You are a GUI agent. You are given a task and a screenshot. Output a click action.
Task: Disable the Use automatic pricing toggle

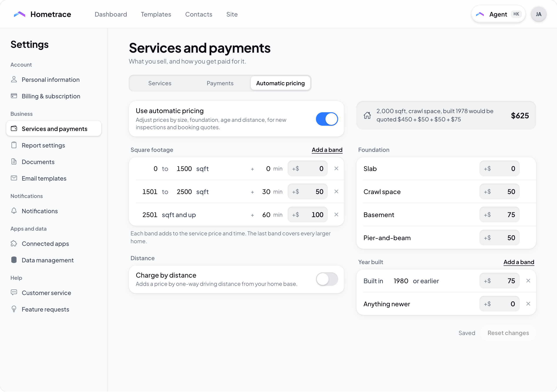point(327,119)
